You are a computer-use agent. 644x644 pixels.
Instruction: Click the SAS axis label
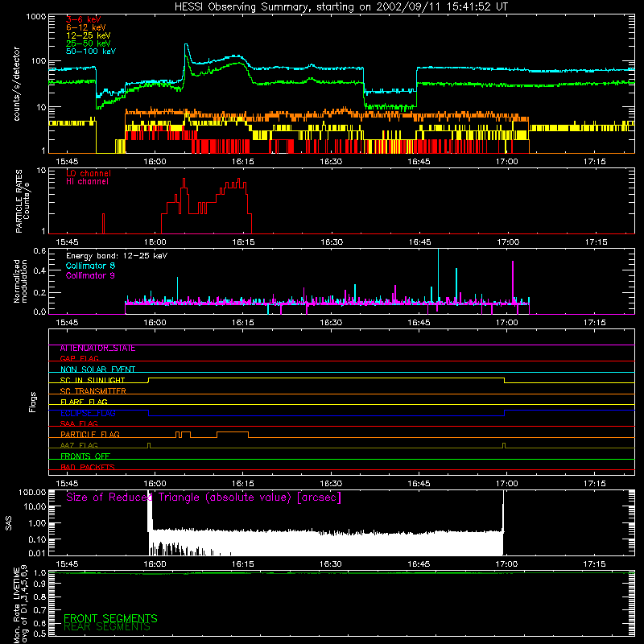tap(8, 523)
